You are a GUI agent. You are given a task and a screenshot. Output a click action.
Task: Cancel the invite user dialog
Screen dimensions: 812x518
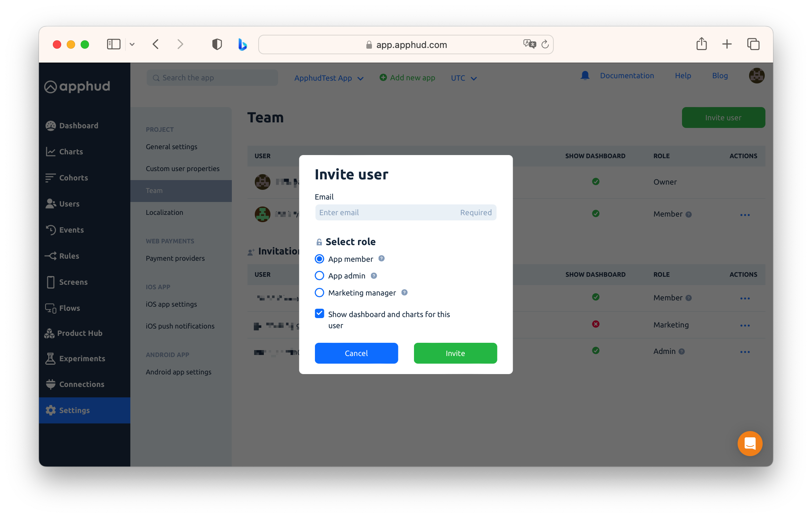pos(356,353)
